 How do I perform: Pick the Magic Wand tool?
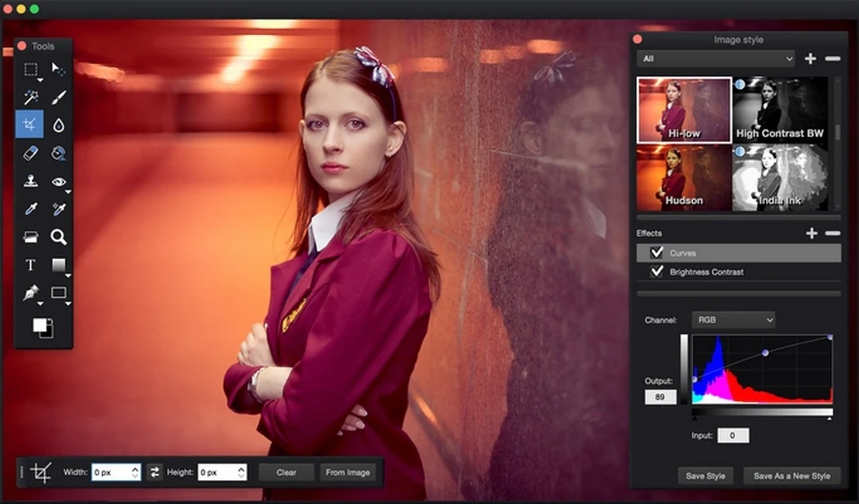pos(31,97)
